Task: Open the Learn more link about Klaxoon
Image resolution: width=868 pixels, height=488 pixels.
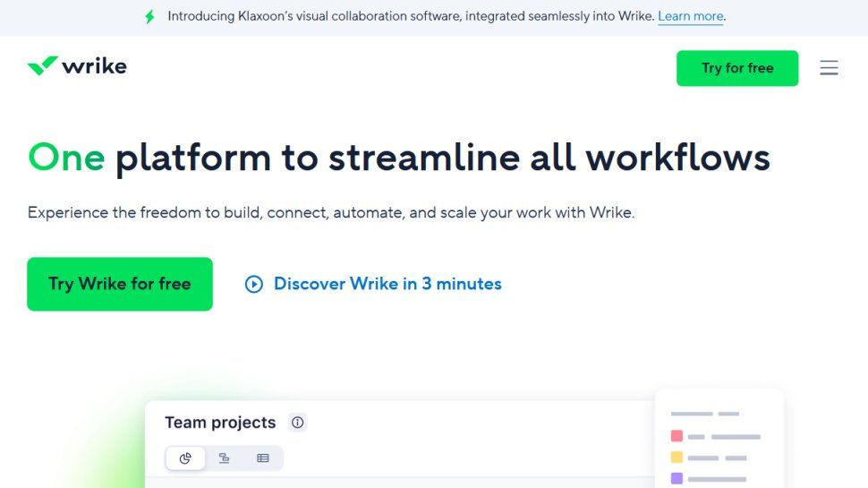Action: pos(690,17)
